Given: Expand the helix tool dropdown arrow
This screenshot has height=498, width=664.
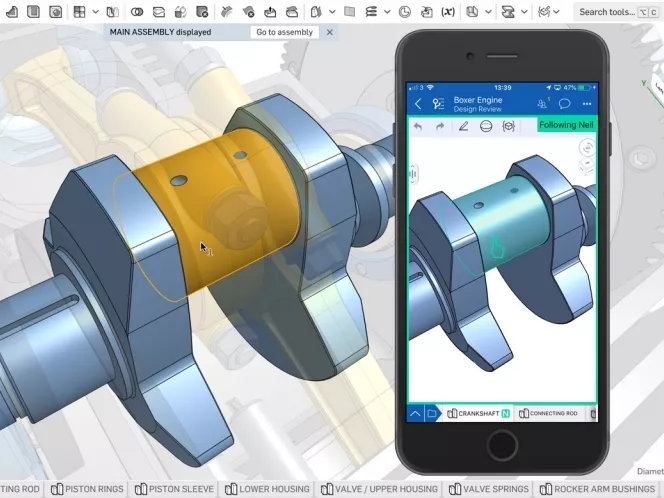Looking at the screenshot, I should [x=387, y=12].
